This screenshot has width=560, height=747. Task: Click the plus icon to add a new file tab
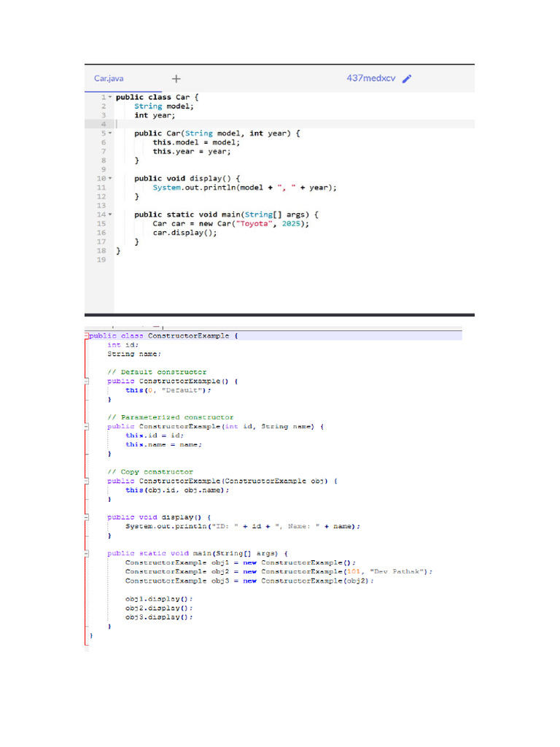pos(176,79)
